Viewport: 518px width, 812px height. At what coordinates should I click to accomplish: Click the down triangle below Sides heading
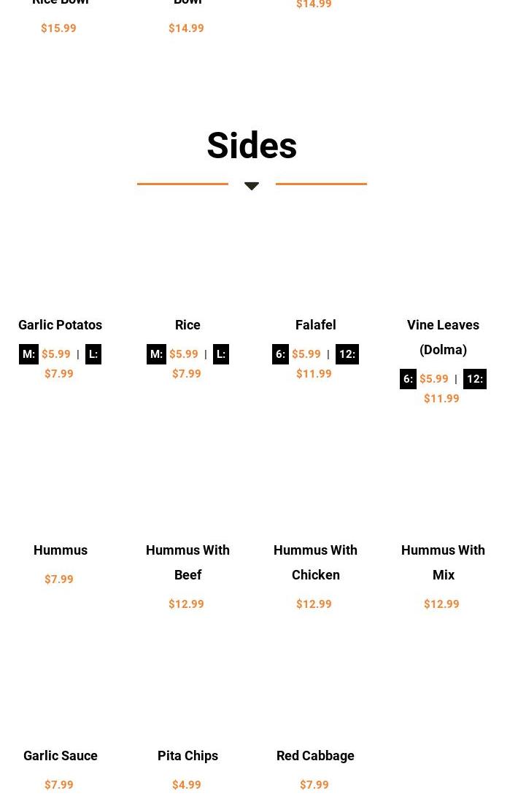coord(252,186)
